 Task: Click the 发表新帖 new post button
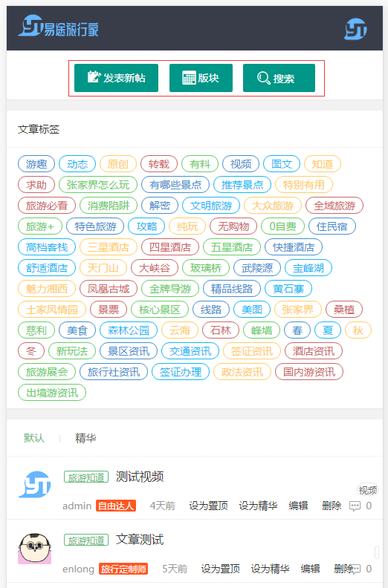116,78
